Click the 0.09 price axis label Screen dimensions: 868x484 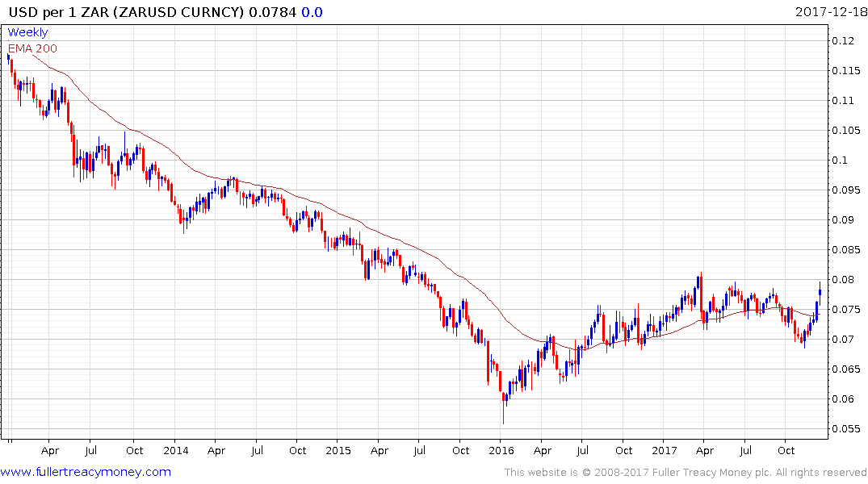pyautogui.click(x=842, y=219)
